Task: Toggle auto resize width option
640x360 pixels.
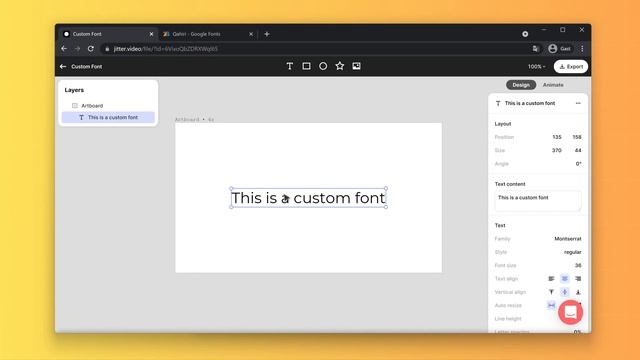Action: [551, 305]
